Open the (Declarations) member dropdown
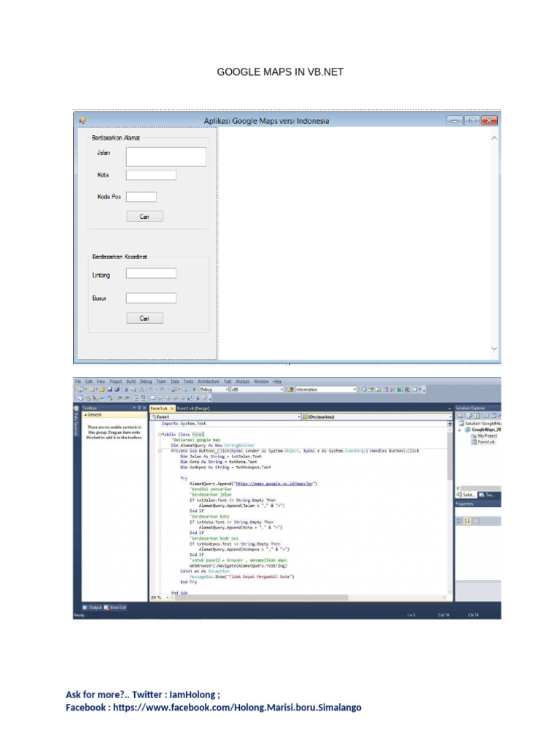The image size is (560, 747). coord(377,417)
